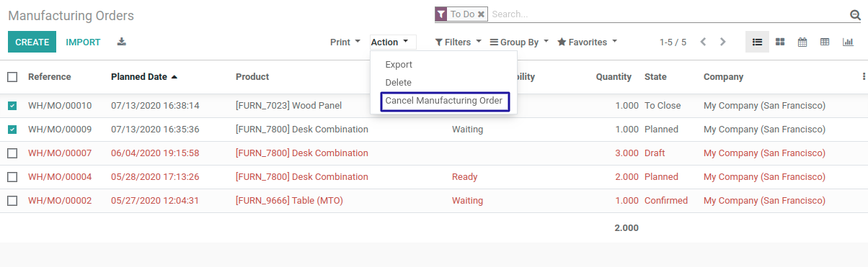The width and height of the screenshot is (868, 267).
Task: Select order WH/MO/00007 checkbox
Action: tap(12, 153)
